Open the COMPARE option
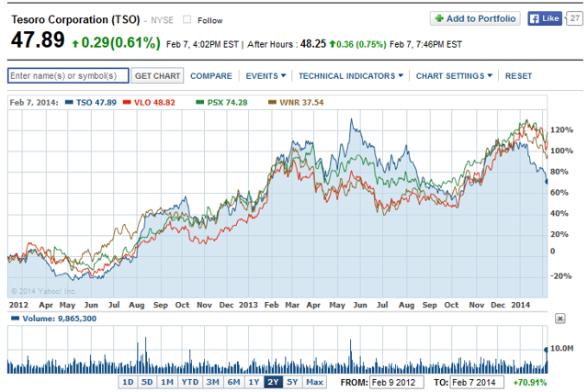Image resolution: width=588 pixels, height=392 pixels. click(x=211, y=76)
